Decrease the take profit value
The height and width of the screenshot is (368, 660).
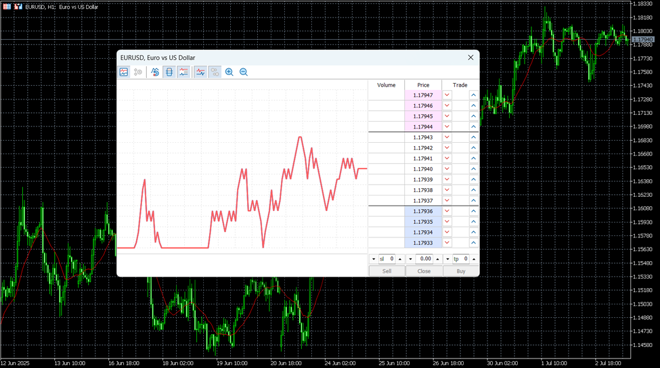point(447,259)
